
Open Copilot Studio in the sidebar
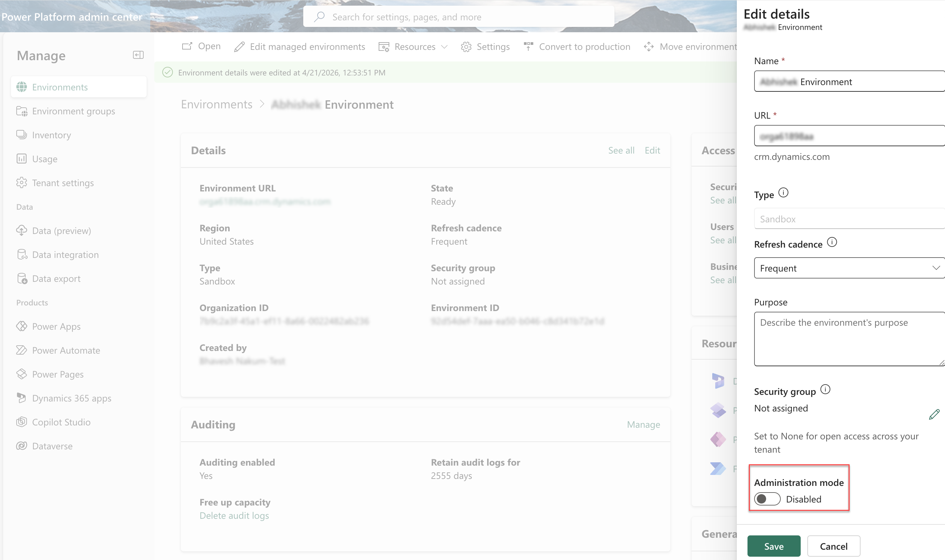[61, 422]
